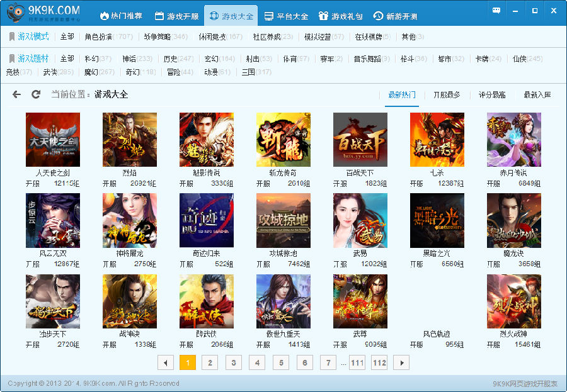Click the 9K9K.COM logo
567x392 pixels.
point(43,13)
